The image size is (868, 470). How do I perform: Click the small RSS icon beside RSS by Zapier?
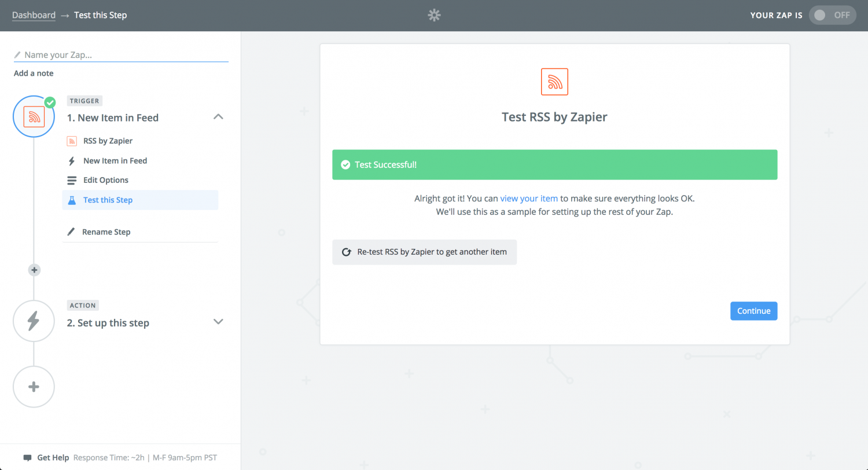pyautogui.click(x=72, y=141)
